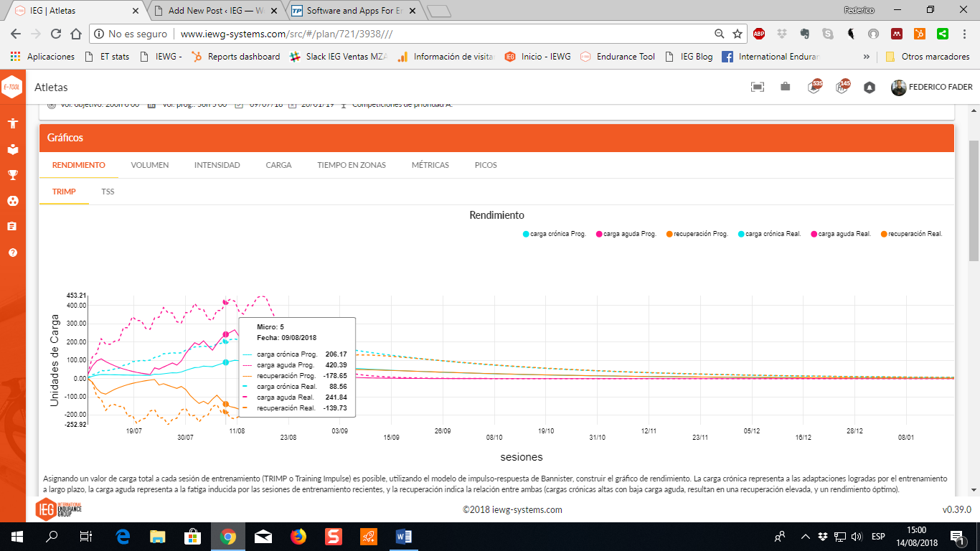The width and height of the screenshot is (980, 551).
Task: Toggle carga aguda Prog. legend series
Action: [x=626, y=234]
